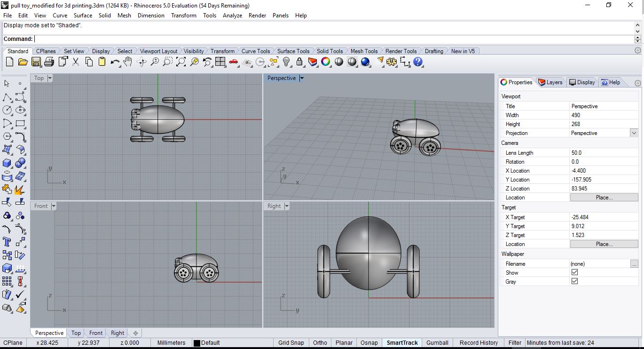
Task: Switch to the Layers panel tab
Action: (550, 82)
